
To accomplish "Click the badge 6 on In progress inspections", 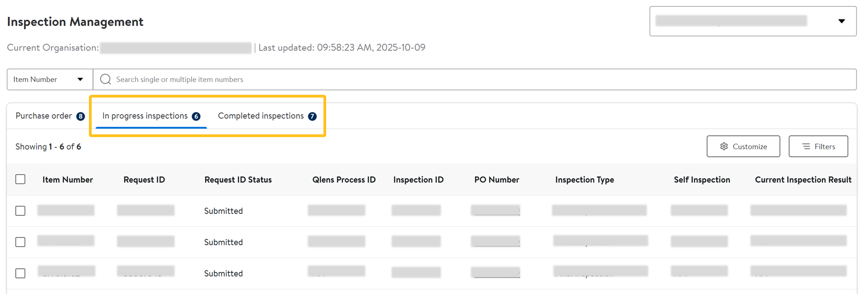I will pyautogui.click(x=196, y=116).
